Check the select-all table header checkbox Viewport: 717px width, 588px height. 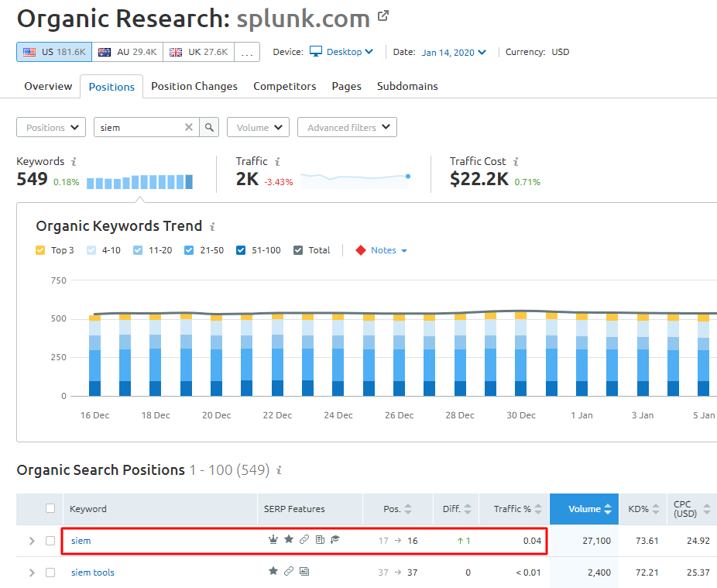[x=50, y=508]
